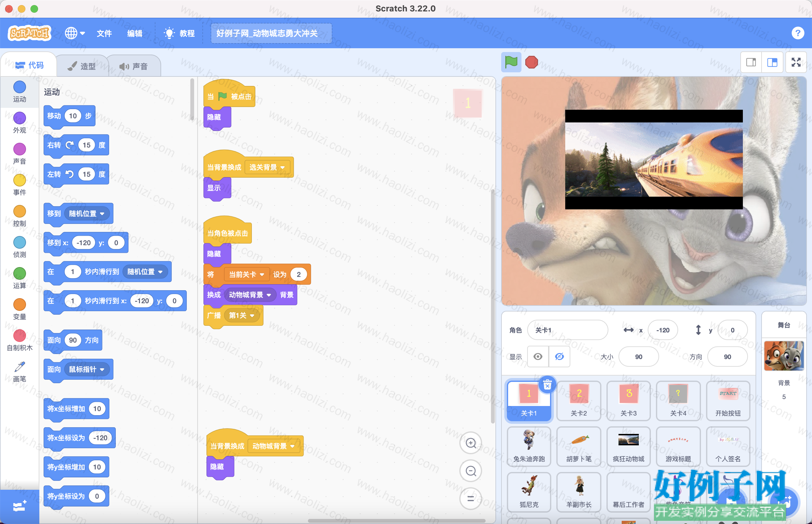Select sprite 关卡2
Screen dimensions: 812x524
(579, 401)
